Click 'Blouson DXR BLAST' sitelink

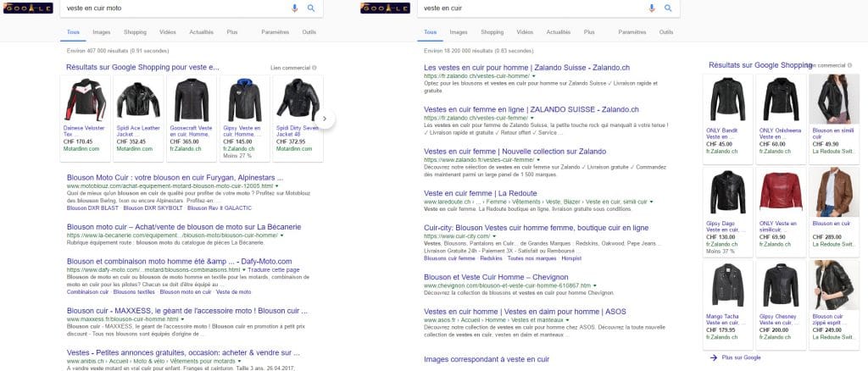click(x=92, y=208)
